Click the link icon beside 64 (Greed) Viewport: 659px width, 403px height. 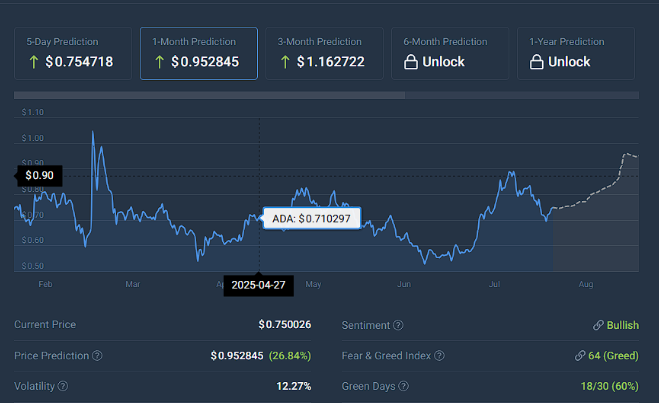point(578,356)
